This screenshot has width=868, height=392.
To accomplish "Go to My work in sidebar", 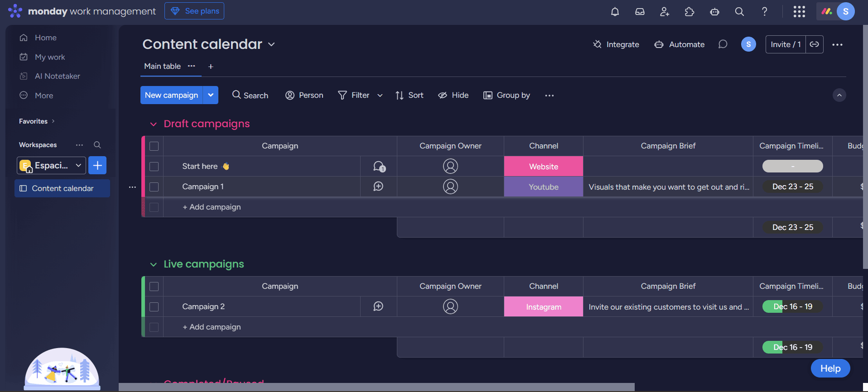I will pos(50,57).
